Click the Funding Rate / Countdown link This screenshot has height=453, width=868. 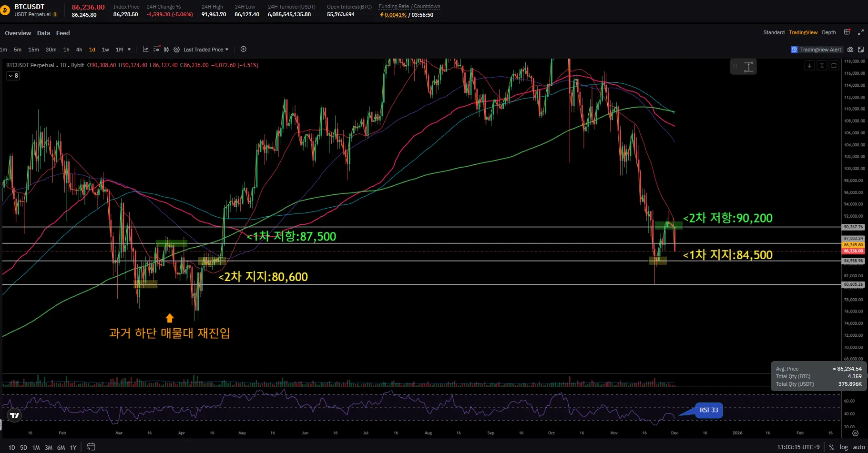(x=409, y=7)
